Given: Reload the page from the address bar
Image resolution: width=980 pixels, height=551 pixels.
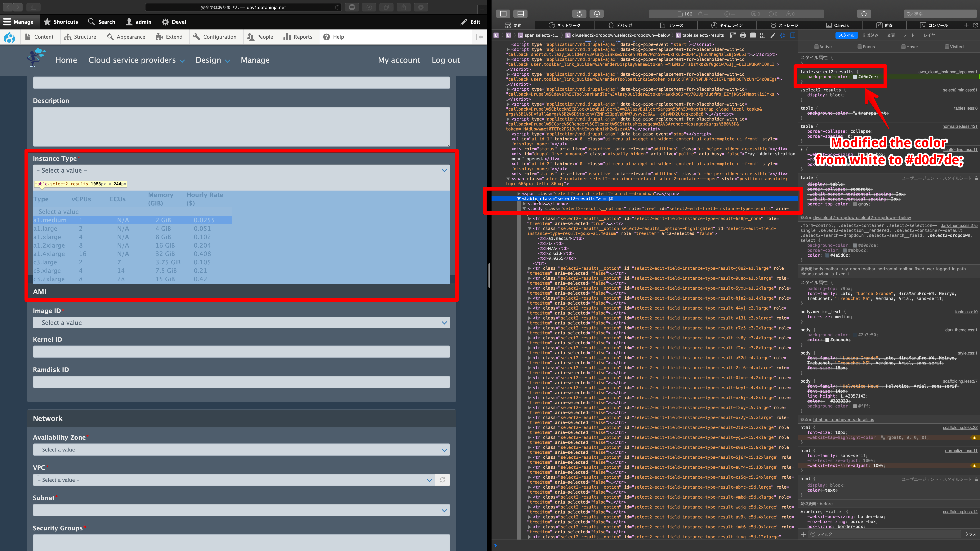Looking at the screenshot, I should (x=337, y=7).
